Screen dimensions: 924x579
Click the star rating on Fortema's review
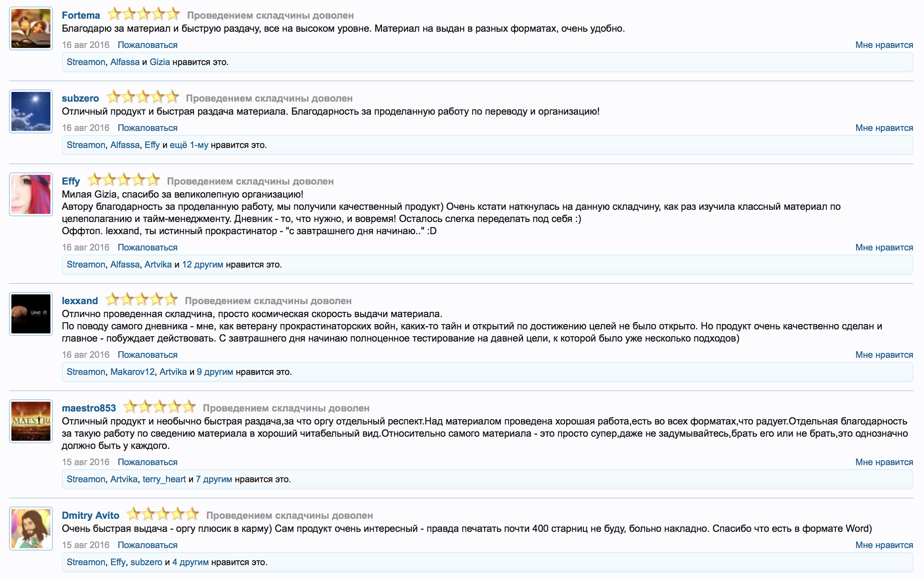coord(144,15)
